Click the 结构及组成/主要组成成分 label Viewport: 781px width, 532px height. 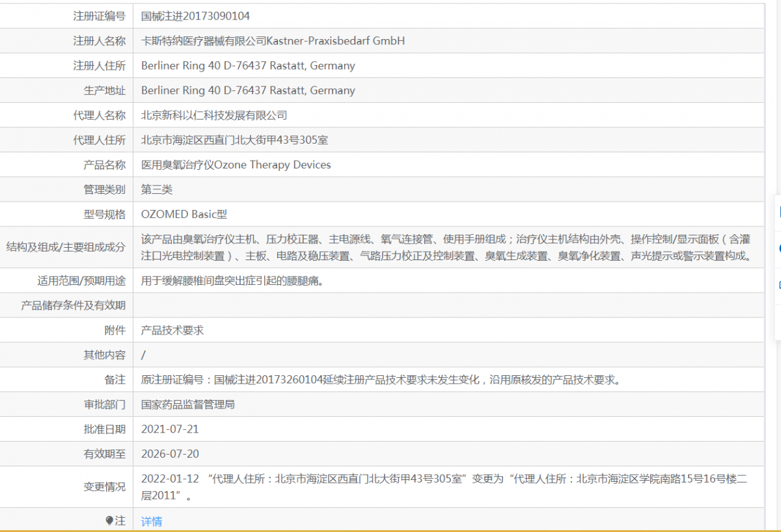(x=65, y=246)
